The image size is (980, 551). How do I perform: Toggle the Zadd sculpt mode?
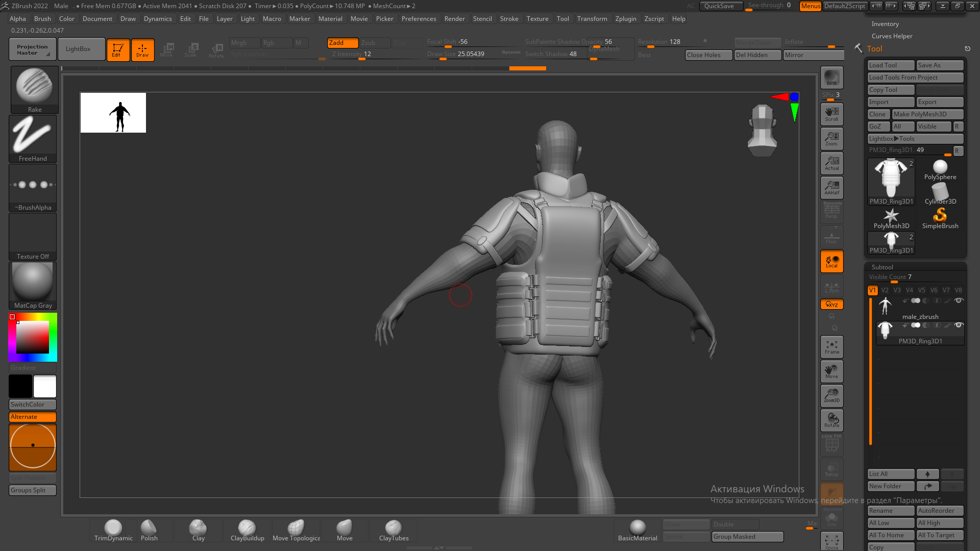point(342,43)
